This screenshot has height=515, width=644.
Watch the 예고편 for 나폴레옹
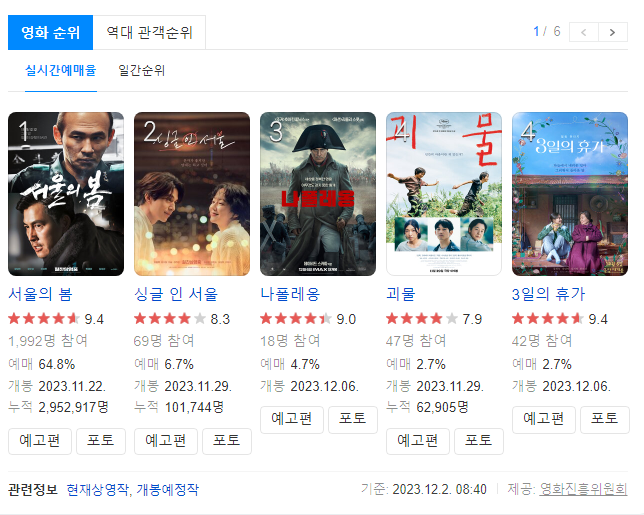pos(292,419)
